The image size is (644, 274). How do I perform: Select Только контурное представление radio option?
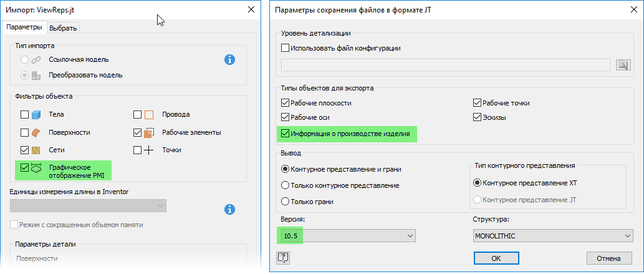pos(286,185)
